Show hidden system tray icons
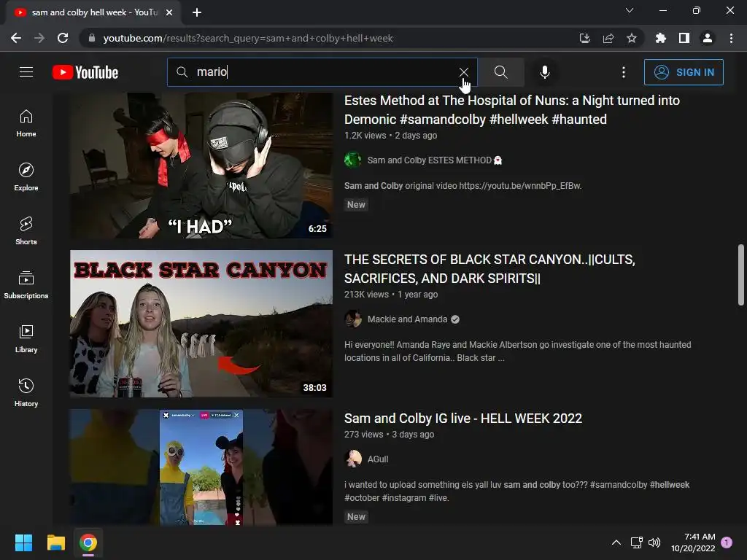747x560 pixels. [x=616, y=542]
